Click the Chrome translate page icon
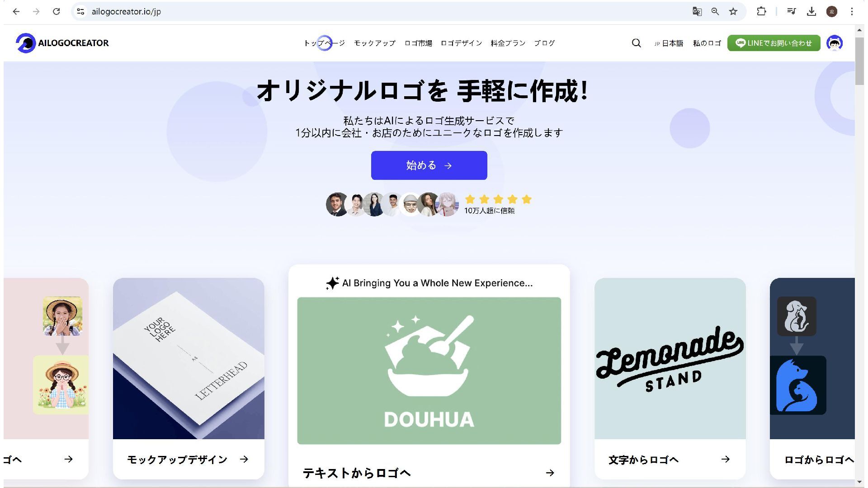 (697, 11)
